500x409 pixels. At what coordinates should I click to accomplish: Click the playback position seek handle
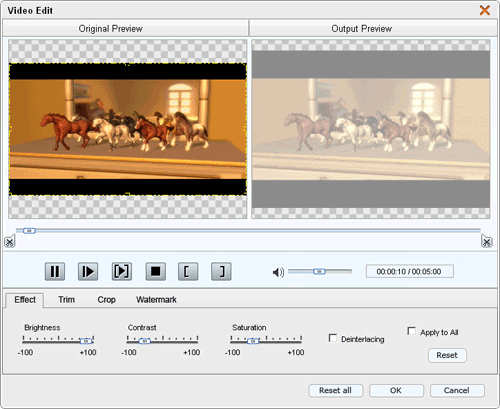tap(29, 230)
